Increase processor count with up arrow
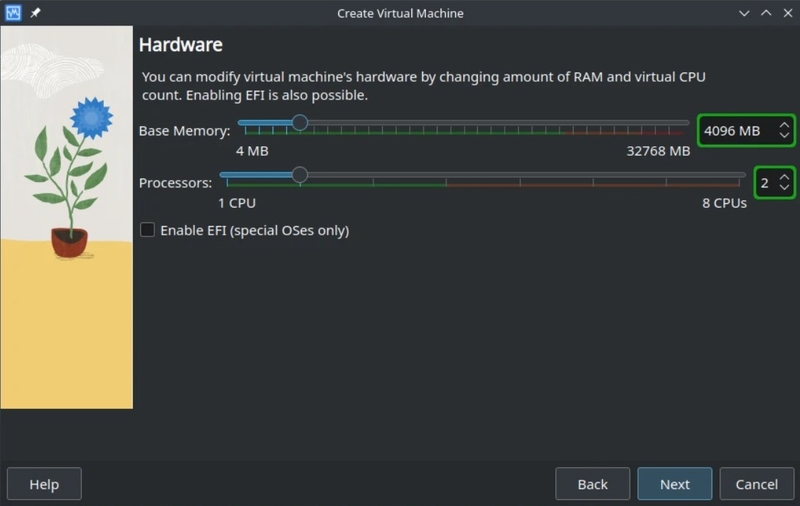The height and width of the screenshot is (506, 800). [x=784, y=178]
